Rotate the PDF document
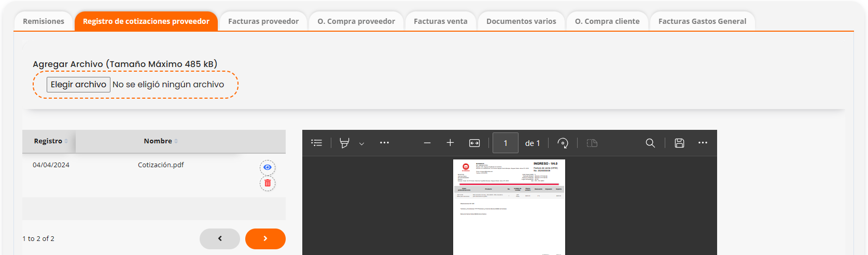Image resolution: width=868 pixels, height=255 pixels. pyautogui.click(x=563, y=143)
